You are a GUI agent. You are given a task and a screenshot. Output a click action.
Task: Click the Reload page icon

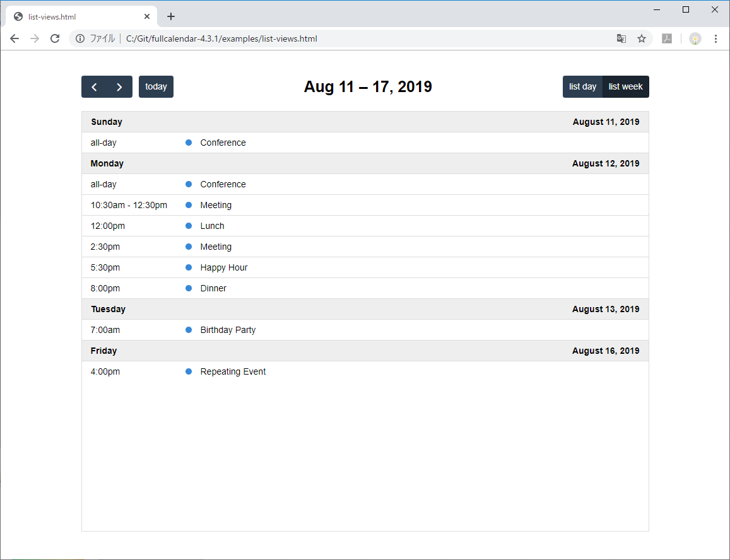coord(55,38)
